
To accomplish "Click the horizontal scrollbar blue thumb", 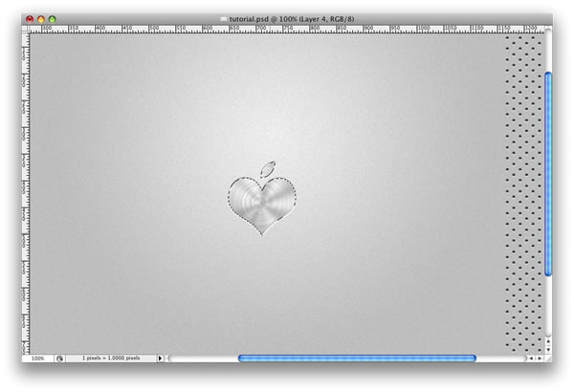I will [x=357, y=359].
